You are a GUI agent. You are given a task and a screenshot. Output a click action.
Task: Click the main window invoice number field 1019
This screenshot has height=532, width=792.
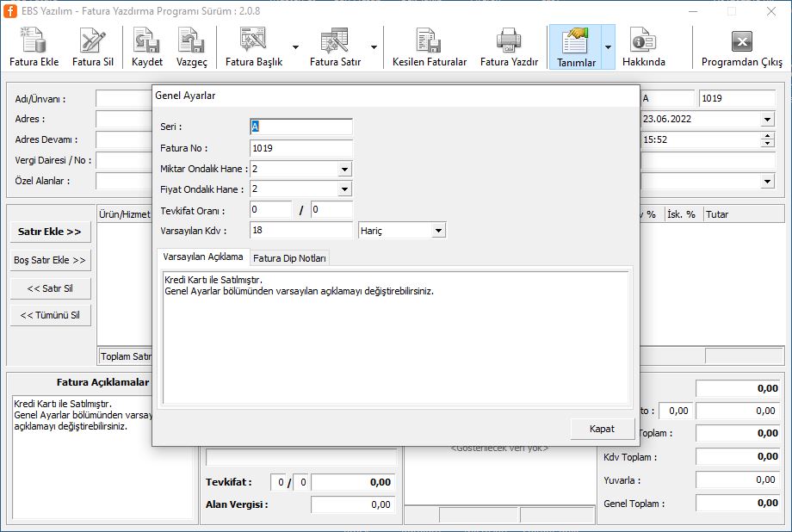click(737, 98)
